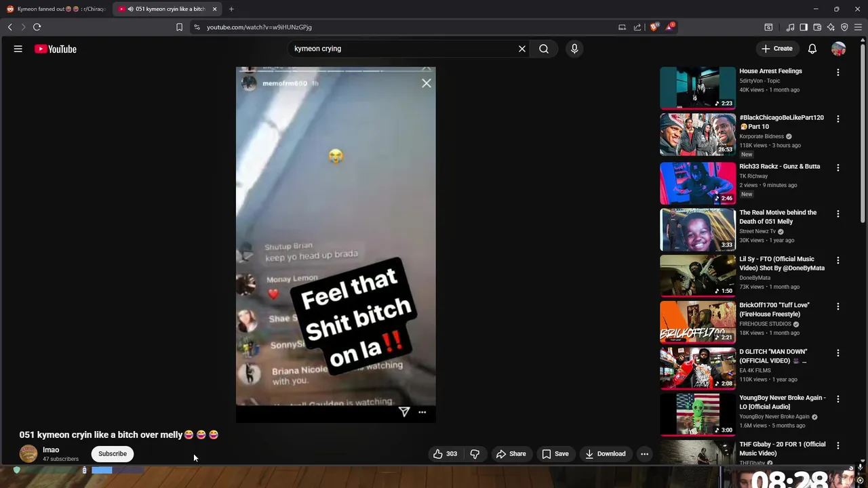
Task: Start voice search with microphone icon
Action: [574, 49]
